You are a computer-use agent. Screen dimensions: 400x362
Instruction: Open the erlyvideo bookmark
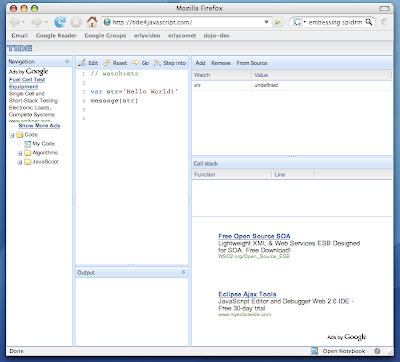[147, 35]
